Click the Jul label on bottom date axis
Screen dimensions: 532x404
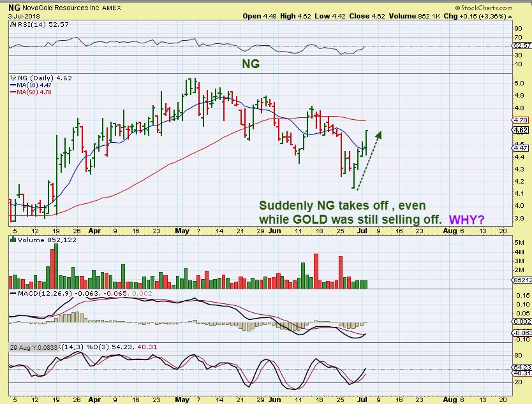[x=362, y=400]
